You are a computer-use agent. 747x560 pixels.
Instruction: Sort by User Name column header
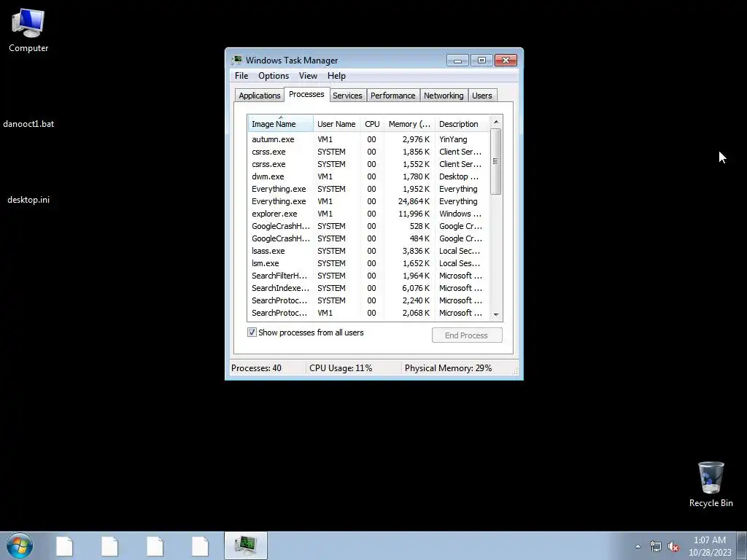tap(336, 124)
